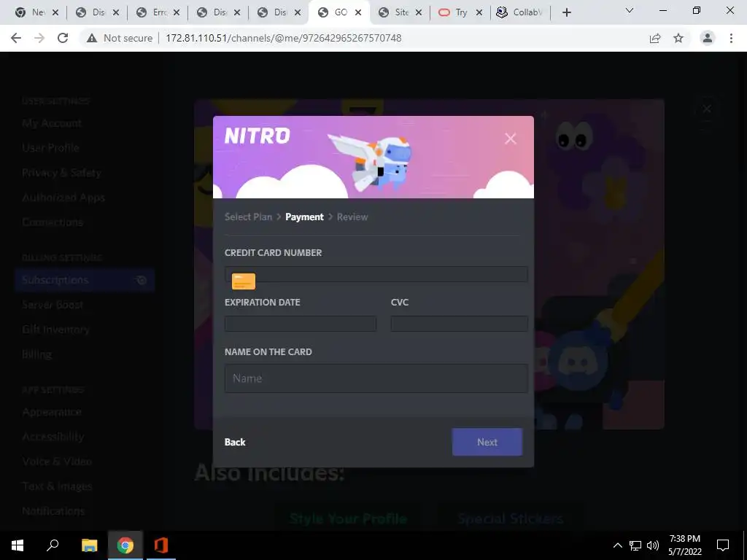The image size is (747, 560).
Task: Open Authorized Apps settings
Action: [x=63, y=197]
